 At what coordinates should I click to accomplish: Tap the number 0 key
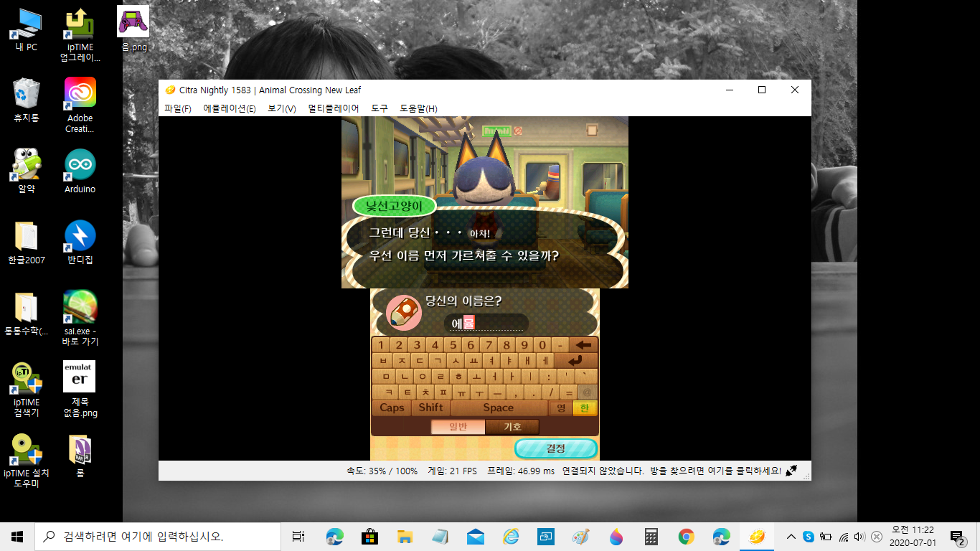[542, 345]
